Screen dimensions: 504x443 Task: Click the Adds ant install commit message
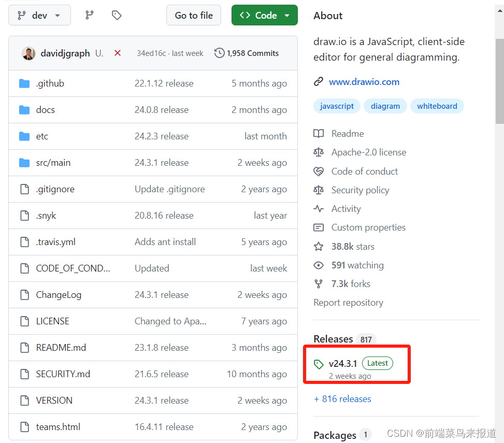tap(165, 242)
